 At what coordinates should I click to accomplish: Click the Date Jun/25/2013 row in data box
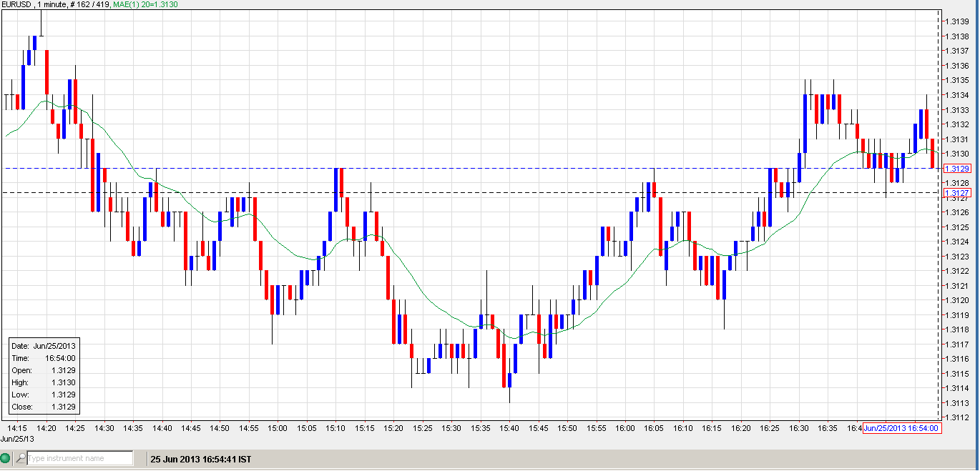pyautogui.click(x=44, y=346)
